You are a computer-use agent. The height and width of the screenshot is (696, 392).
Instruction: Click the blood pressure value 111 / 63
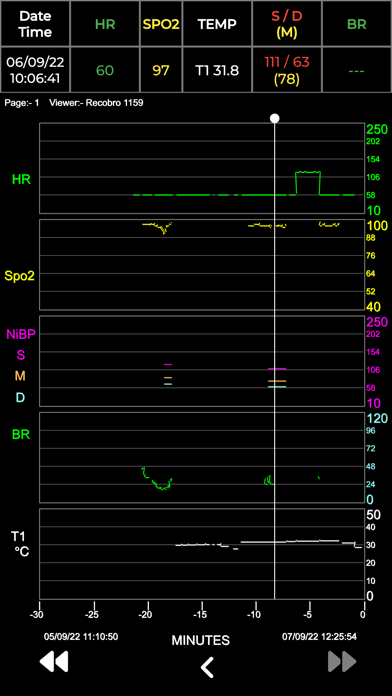[x=287, y=62]
